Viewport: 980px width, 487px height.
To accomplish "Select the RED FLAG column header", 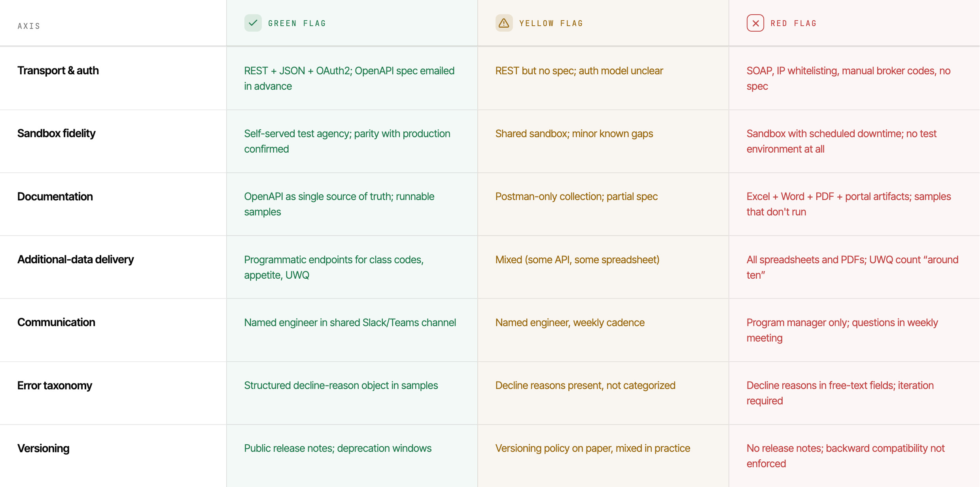I will pyautogui.click(x=794, y=23).
